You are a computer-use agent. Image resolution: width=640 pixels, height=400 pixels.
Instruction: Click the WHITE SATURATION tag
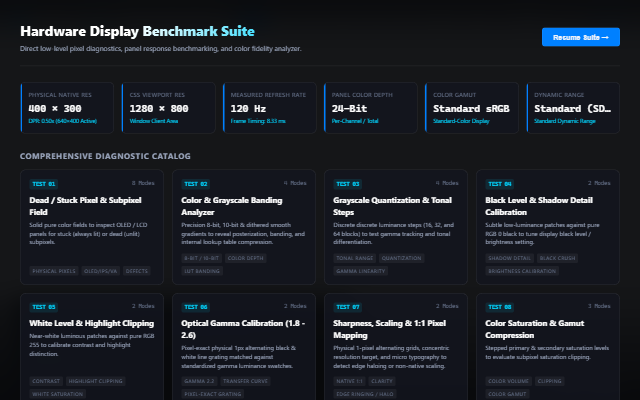(x=58, y=394)
